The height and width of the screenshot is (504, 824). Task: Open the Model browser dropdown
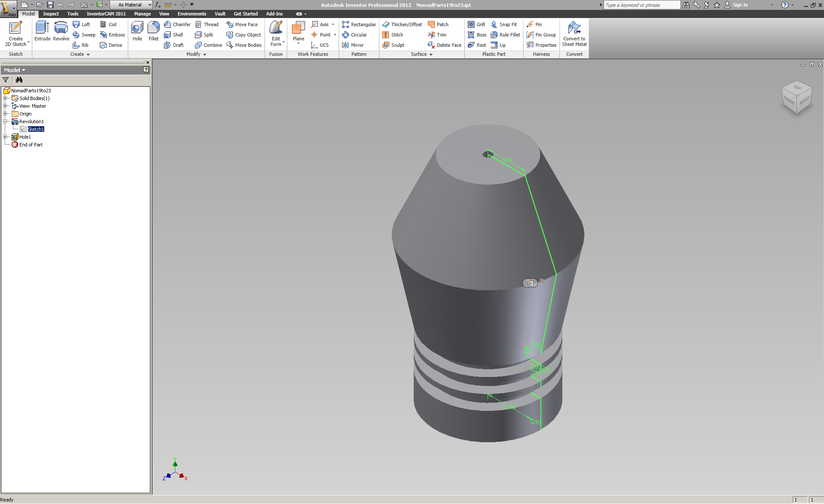tap(15, 70)
